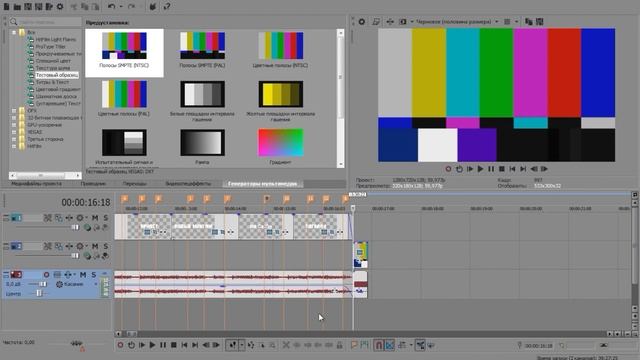Open project Properties gear icon in toolbar
Image resolution: width=640 pixels, height=360 pixels.
coord(60,7)
